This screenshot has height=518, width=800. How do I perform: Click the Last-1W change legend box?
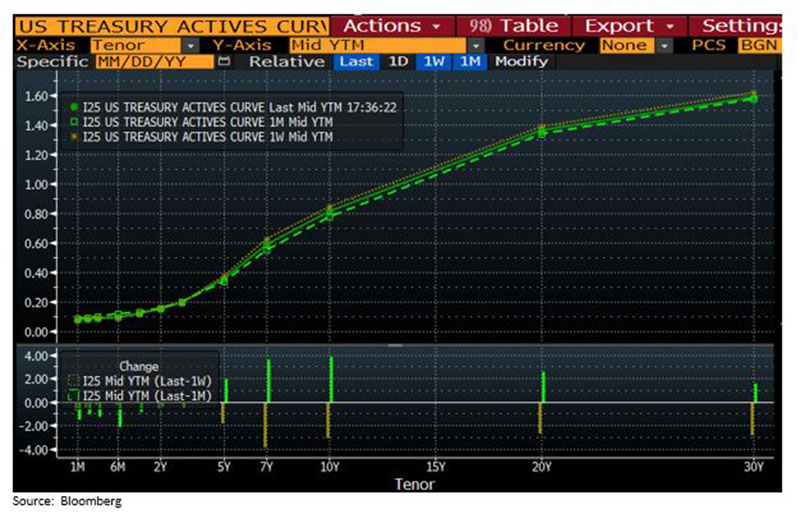point(73,381)
